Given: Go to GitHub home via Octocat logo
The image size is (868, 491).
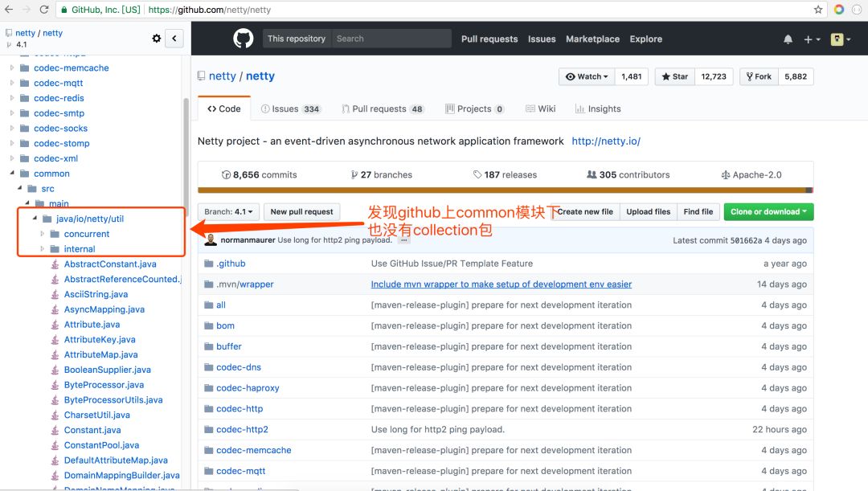Looking at the screenshot, I should tap(243, 39).
